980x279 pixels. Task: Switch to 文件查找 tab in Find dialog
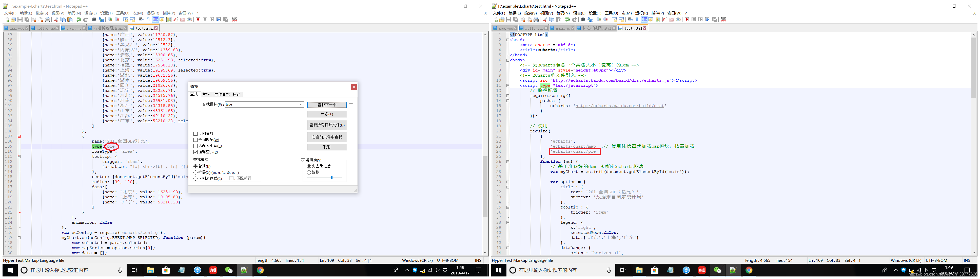(222, 95)
